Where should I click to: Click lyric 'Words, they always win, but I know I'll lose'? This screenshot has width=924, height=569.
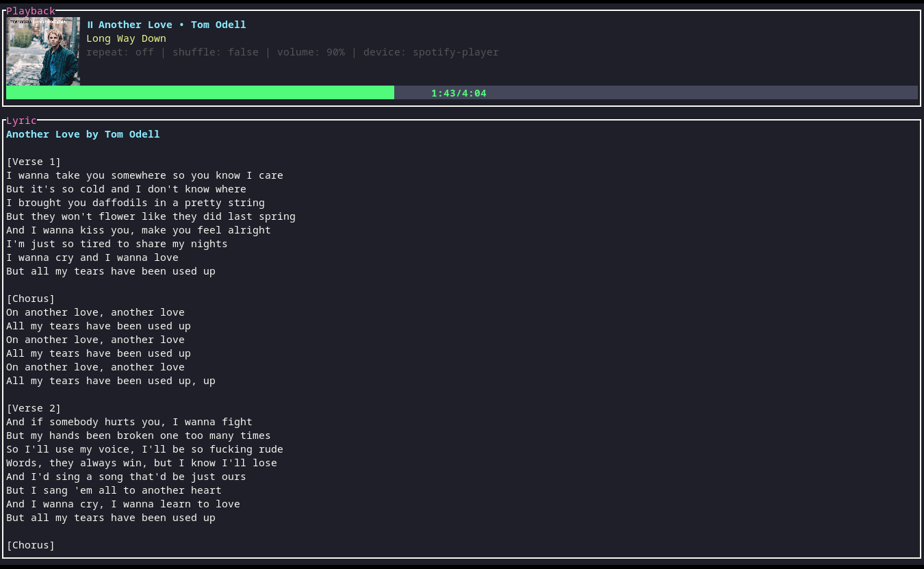[x=142, y=463]
